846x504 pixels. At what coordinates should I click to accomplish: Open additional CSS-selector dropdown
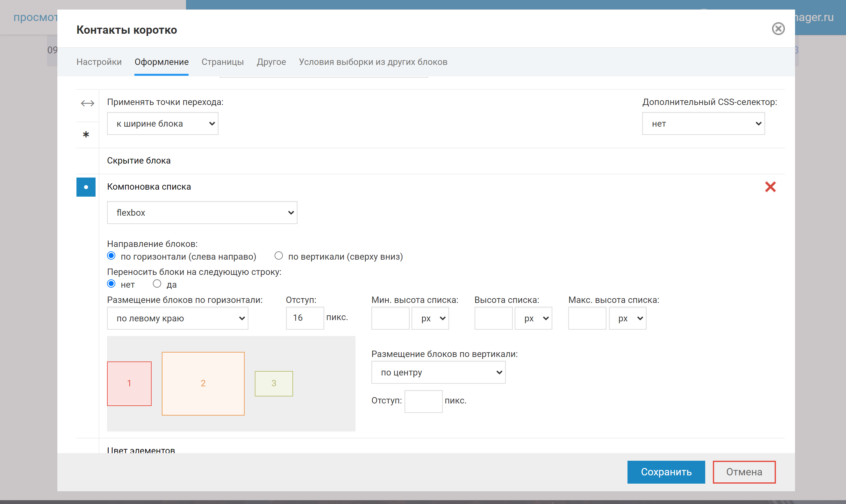click(703, 124)
